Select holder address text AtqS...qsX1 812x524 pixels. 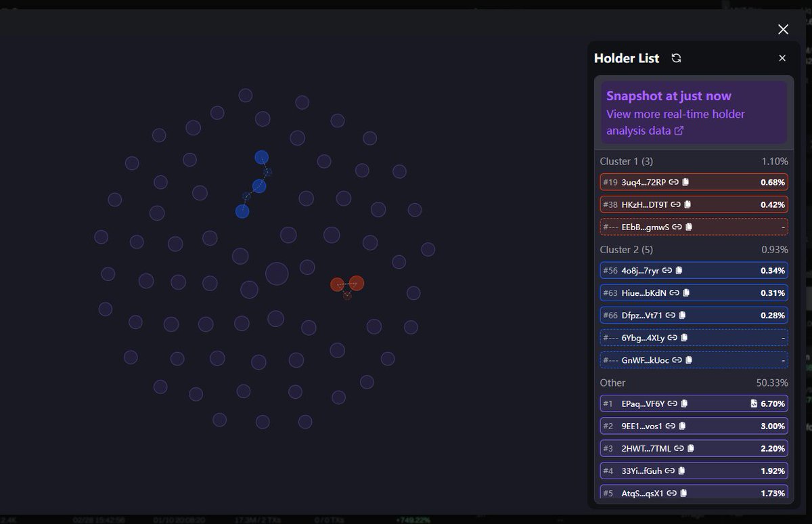click(x=643, y=493)
